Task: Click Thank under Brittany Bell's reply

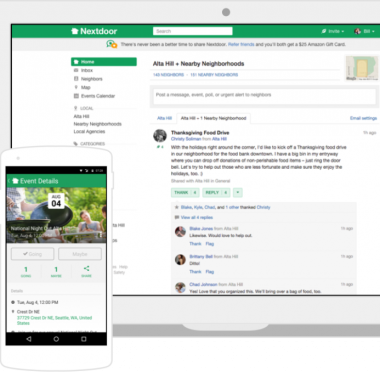Action: point(195,272)
